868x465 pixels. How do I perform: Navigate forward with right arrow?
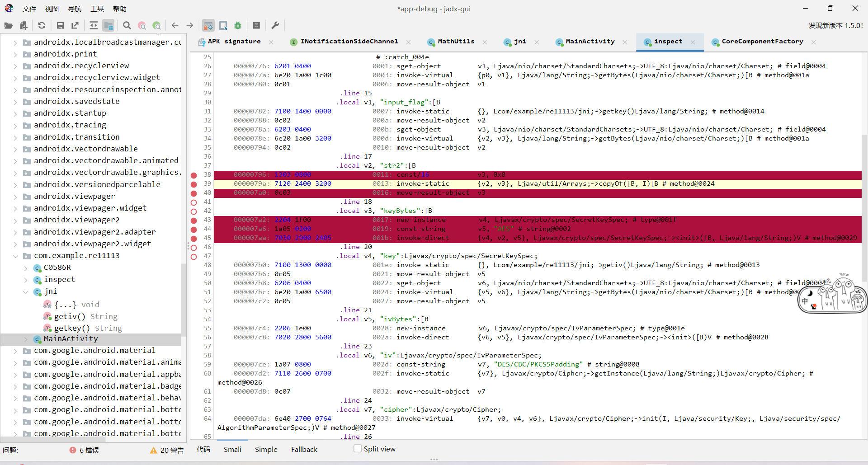[x=190, y=25]
